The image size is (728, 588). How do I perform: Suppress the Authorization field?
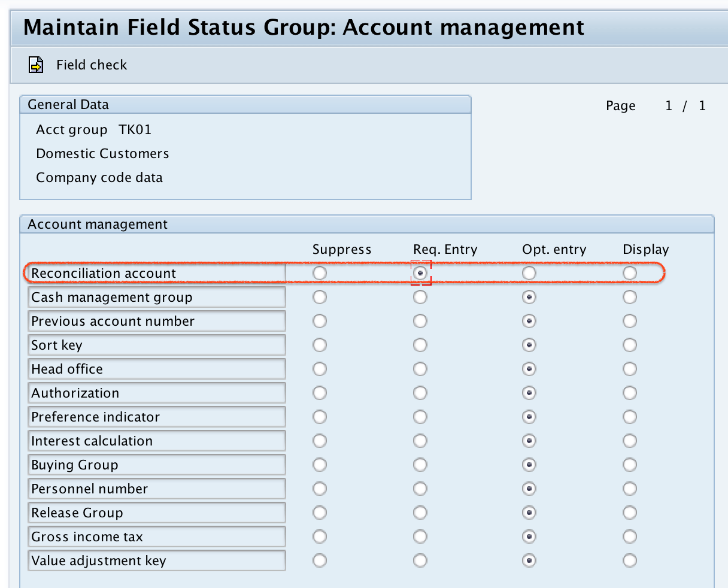click(319, 392)
